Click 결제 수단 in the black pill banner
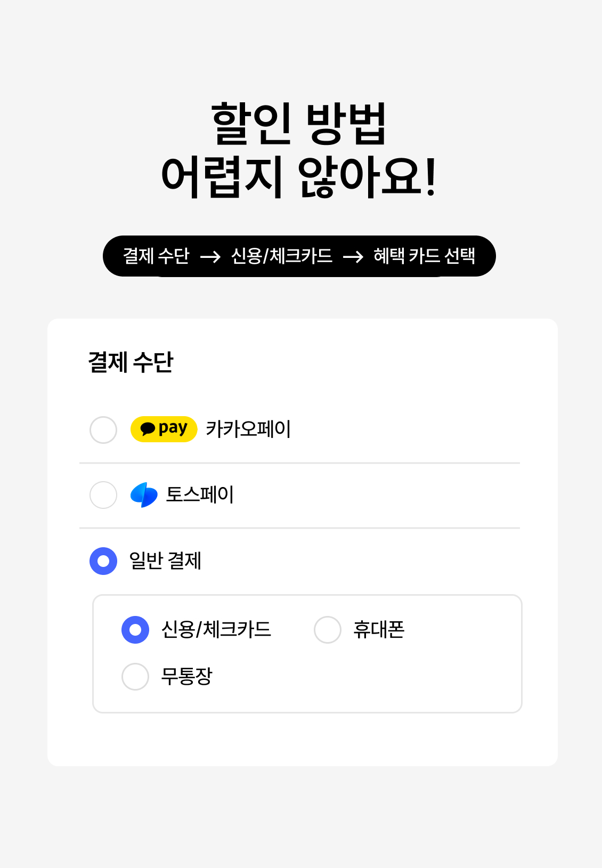This screenshot has height=868, width=602. pos(156,256)
